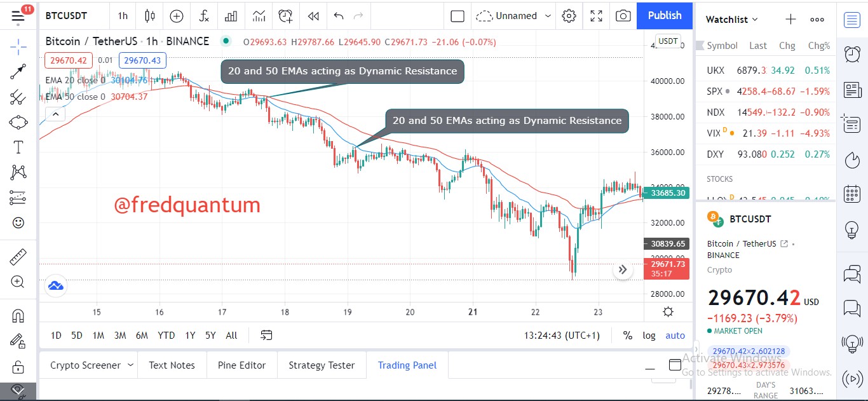This screenshot has width=868, height=401.
Task: Redo the last chart action
Action: 358,16
